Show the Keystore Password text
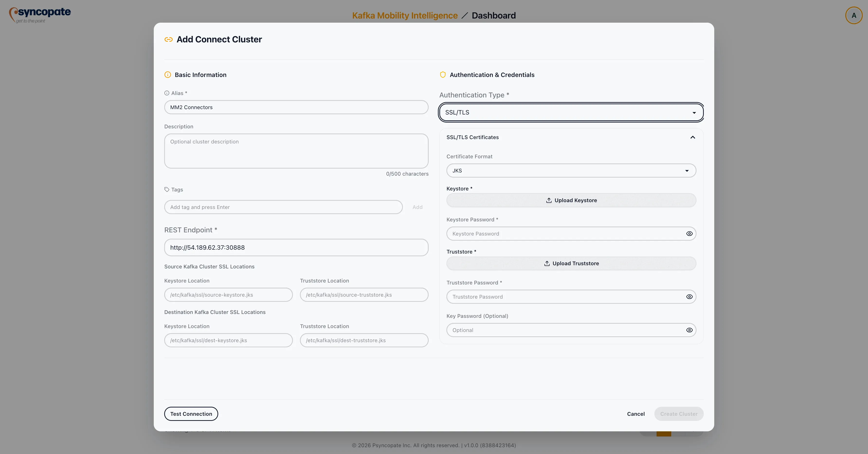This screenshot has height=454, width=868. (x=689, y=234)
